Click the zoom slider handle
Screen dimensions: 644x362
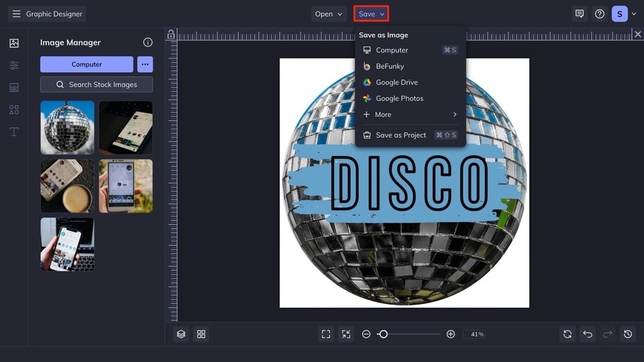click(383, 334)
